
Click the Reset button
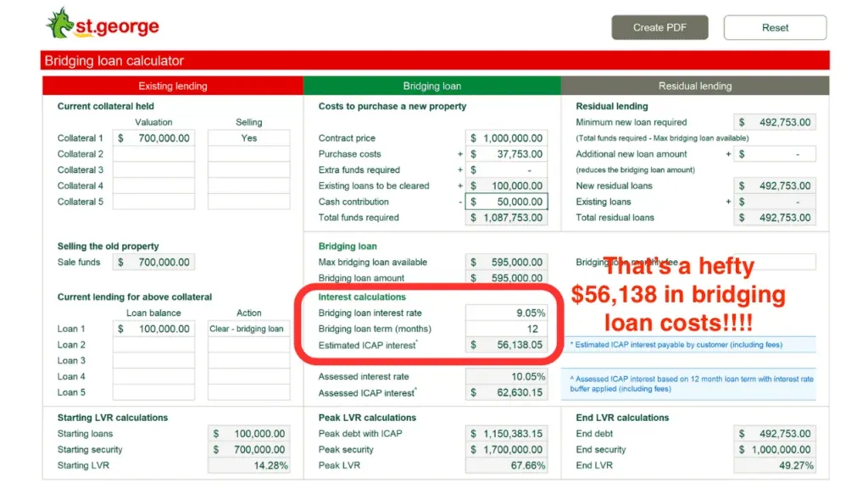click(x=775, y=28)
